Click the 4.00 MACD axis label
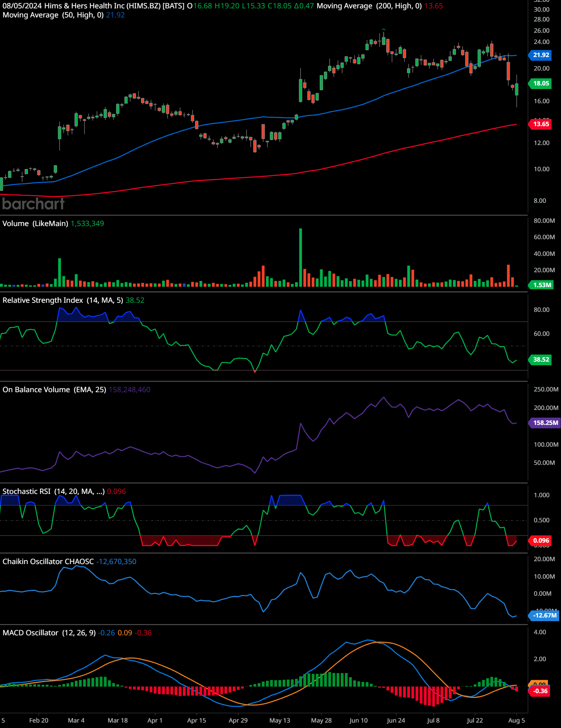This screenshot has width=561, height=728. [540, 632]
